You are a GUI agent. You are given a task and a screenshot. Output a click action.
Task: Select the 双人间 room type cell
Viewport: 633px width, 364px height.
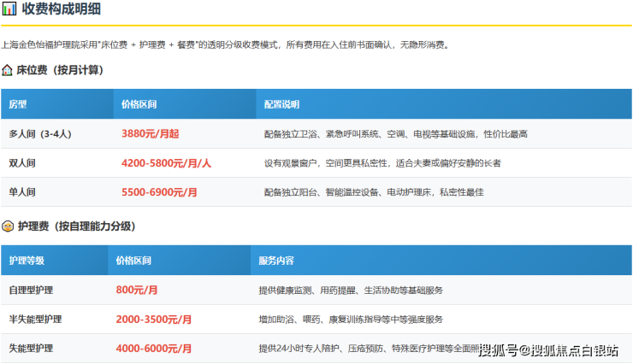(22, 163)
